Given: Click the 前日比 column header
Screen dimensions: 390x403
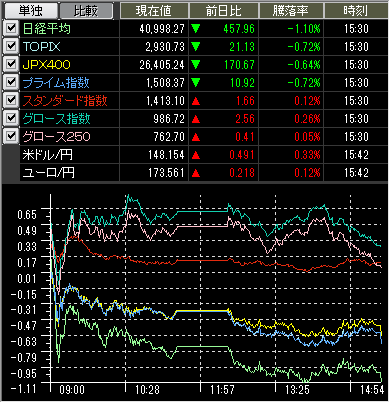Looking at the screenshot, I should click(x=223, y=11).
